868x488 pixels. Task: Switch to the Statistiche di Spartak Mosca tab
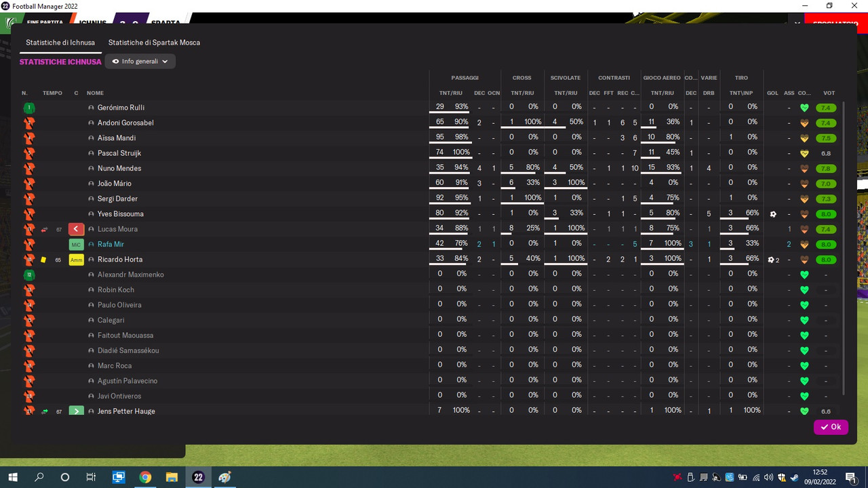[154, 43]
